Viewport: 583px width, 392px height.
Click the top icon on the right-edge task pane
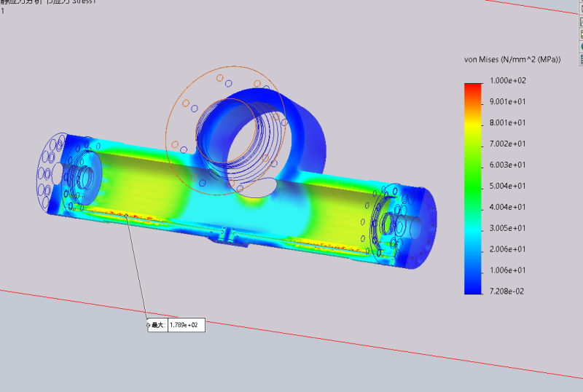tap(580, 10)
